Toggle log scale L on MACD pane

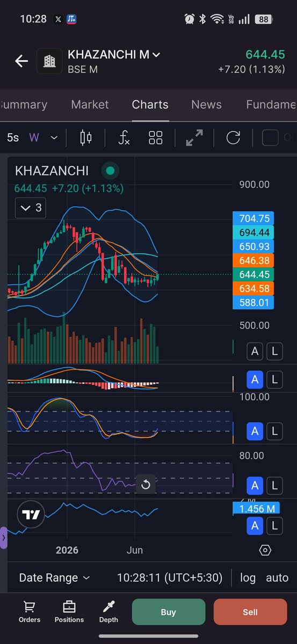[x=274, y=379]
